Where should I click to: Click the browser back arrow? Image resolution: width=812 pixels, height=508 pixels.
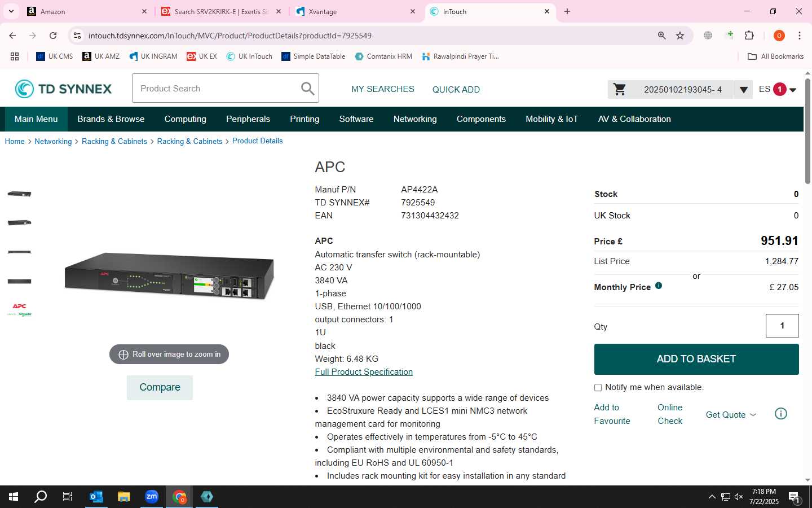pos(12,36)
